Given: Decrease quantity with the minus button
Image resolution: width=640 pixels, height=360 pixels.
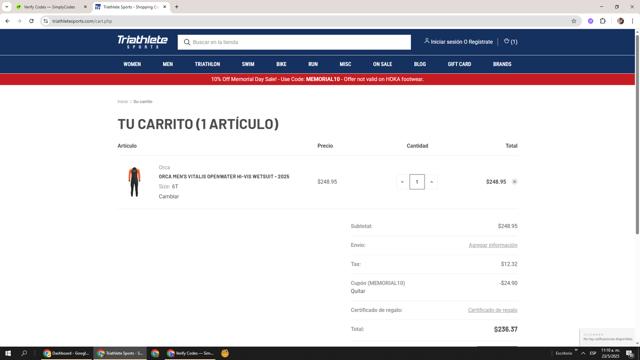Looking at the screenshot, I should click(402, 182).
